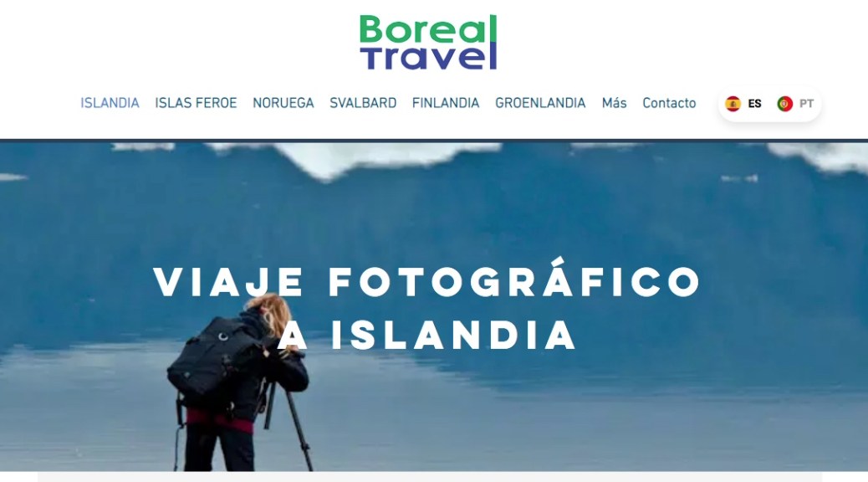Switch the language to PT

[x=807, y=104]
